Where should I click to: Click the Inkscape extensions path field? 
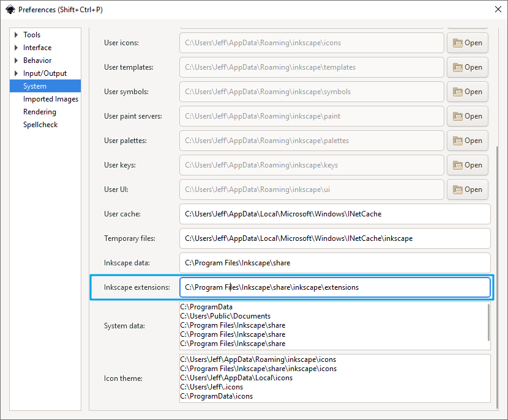pyautogui.click(x=335, y=287)
